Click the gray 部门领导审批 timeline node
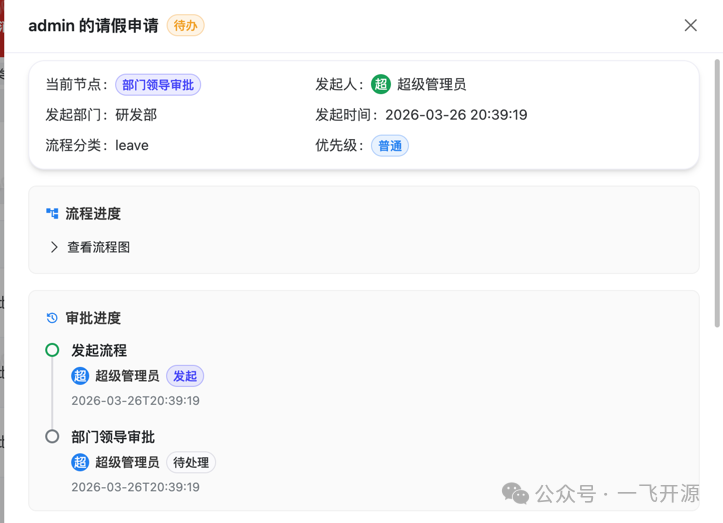 point(52,436)
